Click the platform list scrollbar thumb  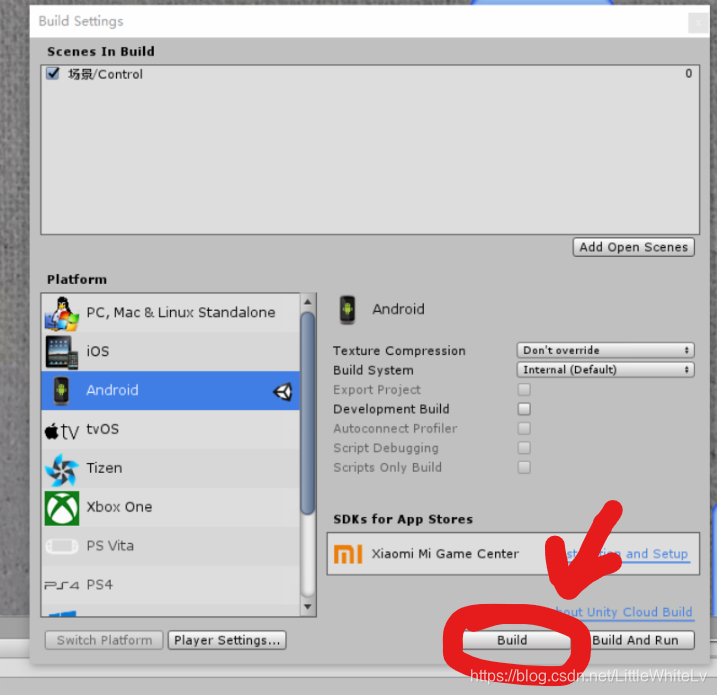click(x=308, y=413)
